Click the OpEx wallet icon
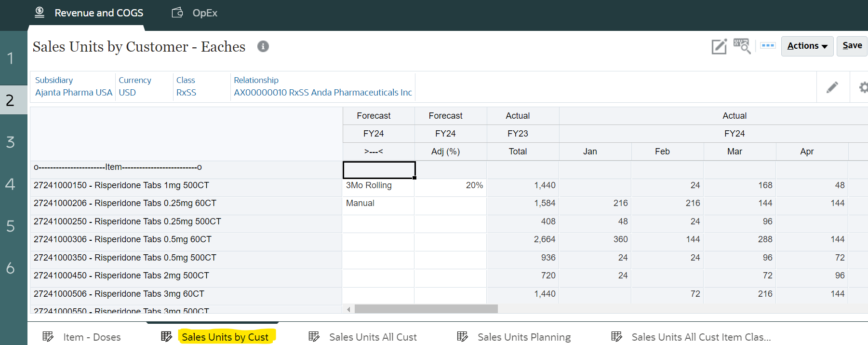The height and width of the screenshot is (345, 868). pyautogui.click(x=177, y=13)
